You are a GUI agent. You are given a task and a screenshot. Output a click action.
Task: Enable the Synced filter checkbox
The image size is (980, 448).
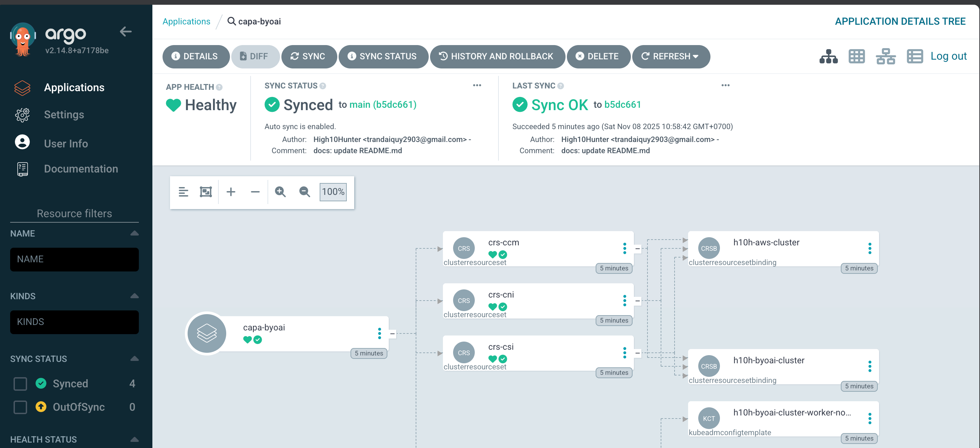pyautogui.click(x=20, y=384)
